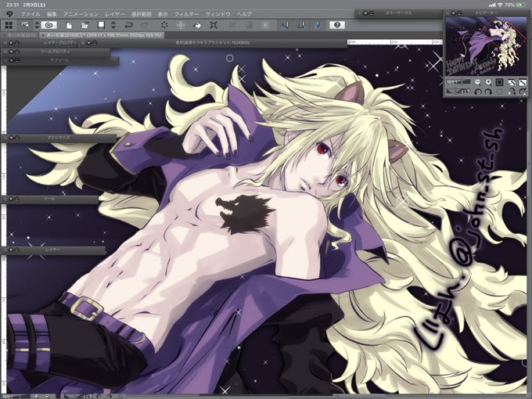Open a file with the folder icon
The image size is (532, 399).
[84, 25]
